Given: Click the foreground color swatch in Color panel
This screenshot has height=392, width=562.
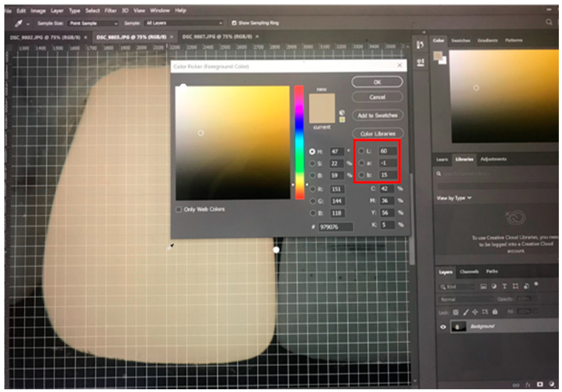Looking at the screenshot, I should (438, 56).
